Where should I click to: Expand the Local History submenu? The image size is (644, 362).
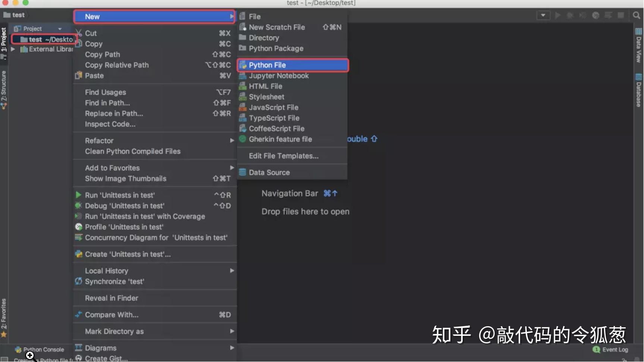(x=106, y=271)
